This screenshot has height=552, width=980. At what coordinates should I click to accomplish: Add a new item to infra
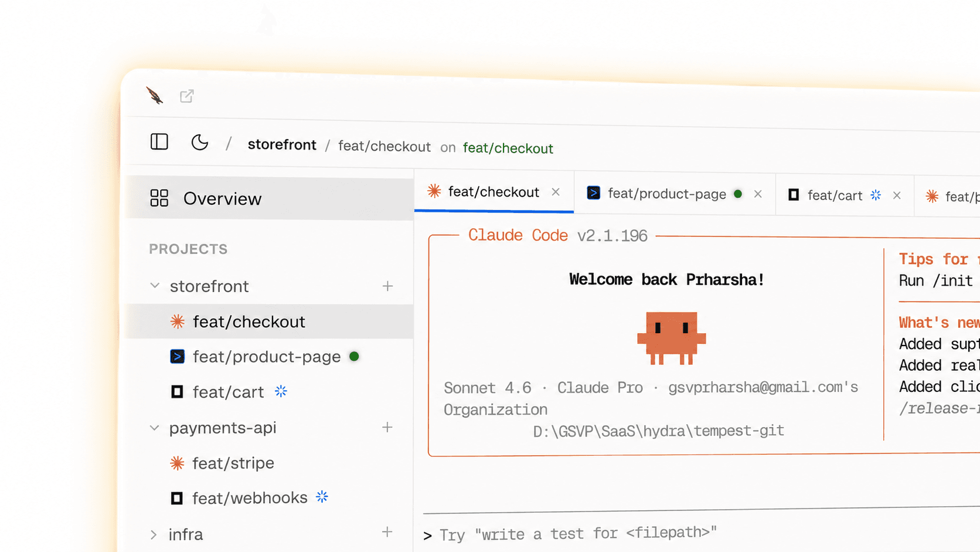pyautogui.click(x=387, y=533)
